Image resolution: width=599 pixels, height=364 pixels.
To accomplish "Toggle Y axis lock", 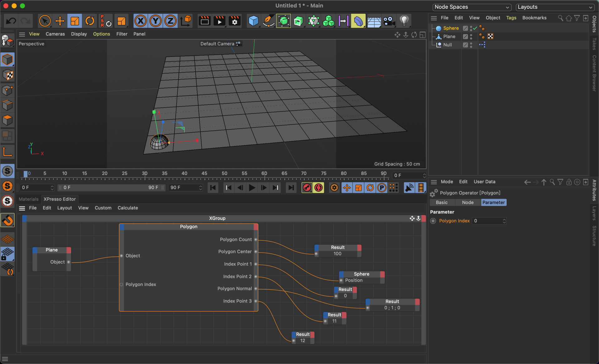I will click(x=155, y=21).
